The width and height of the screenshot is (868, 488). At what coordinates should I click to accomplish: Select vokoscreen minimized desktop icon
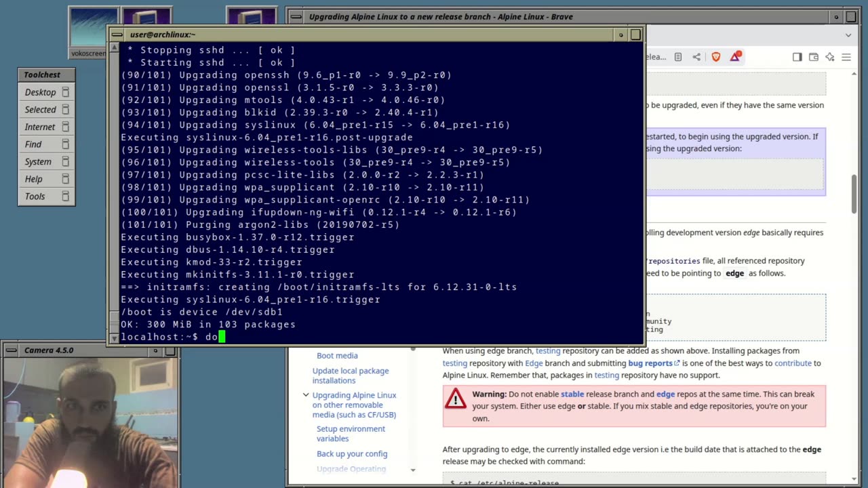(88, 33)
